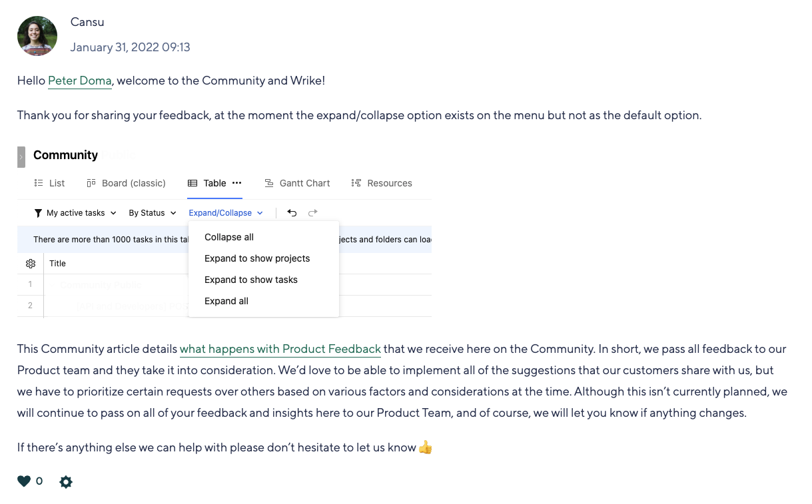Click the redo arrow in the toolbar
The height and width of the screenshot is (504, 812).
313,213
